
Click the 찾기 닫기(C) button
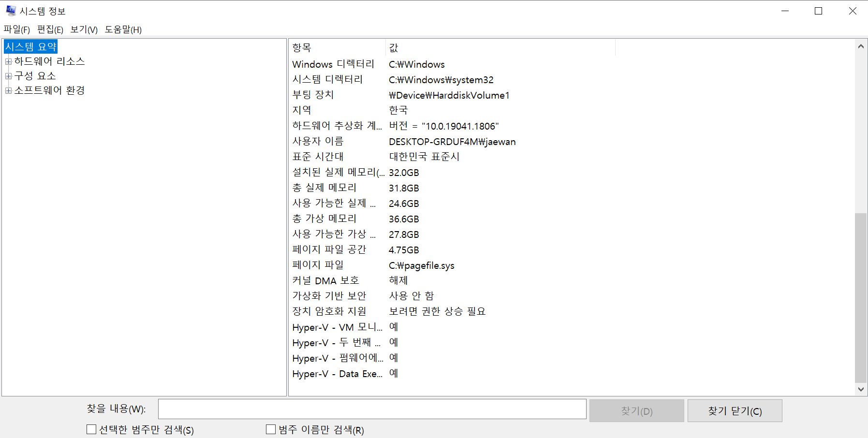pyautogui.click(x=735, y=410)
